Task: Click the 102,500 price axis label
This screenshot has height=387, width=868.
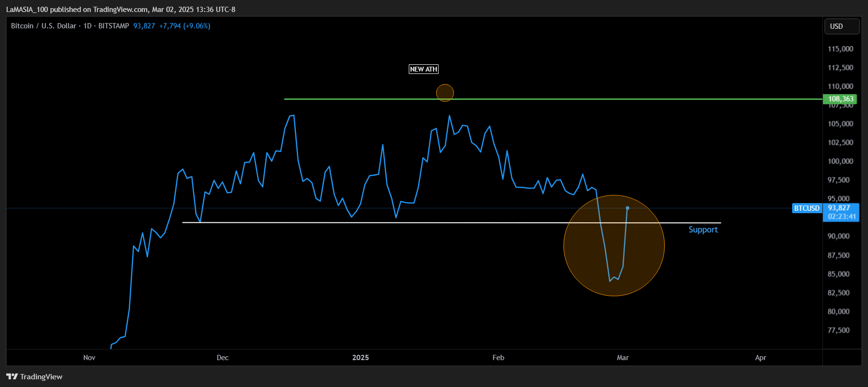Action: (x=840, y=143)
